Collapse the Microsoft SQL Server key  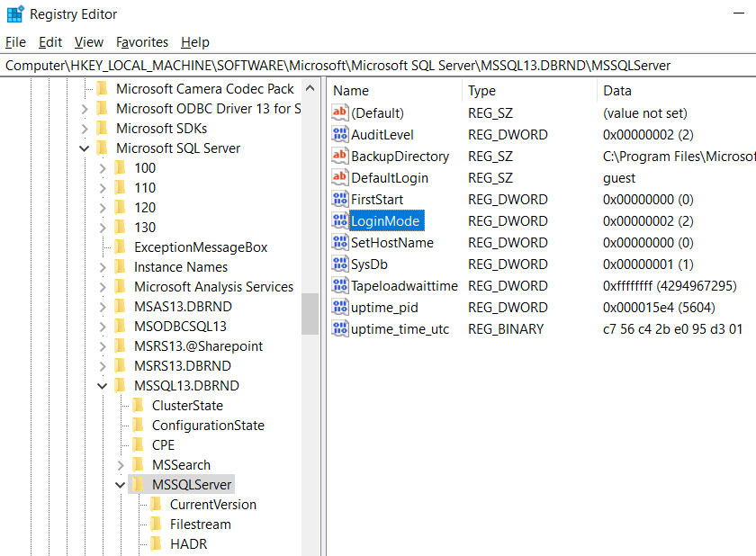click(x=85, y=148)
